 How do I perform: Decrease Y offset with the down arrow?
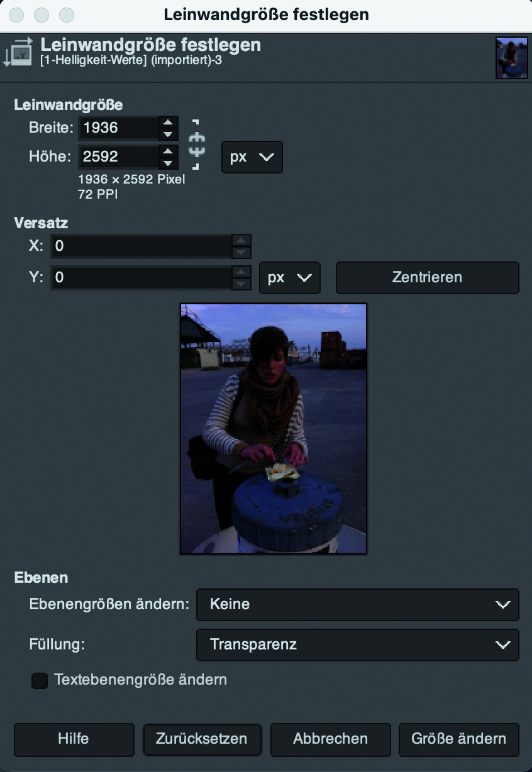[241, 284]
